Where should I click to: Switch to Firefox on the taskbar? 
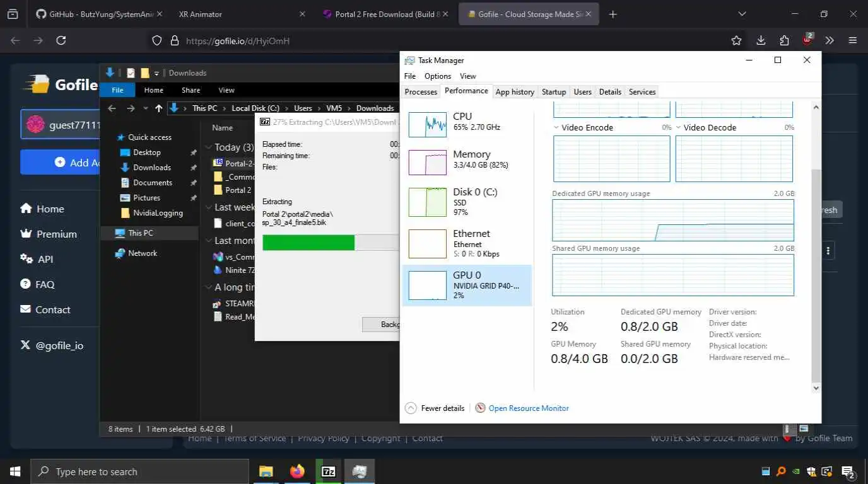click(297, 471)
